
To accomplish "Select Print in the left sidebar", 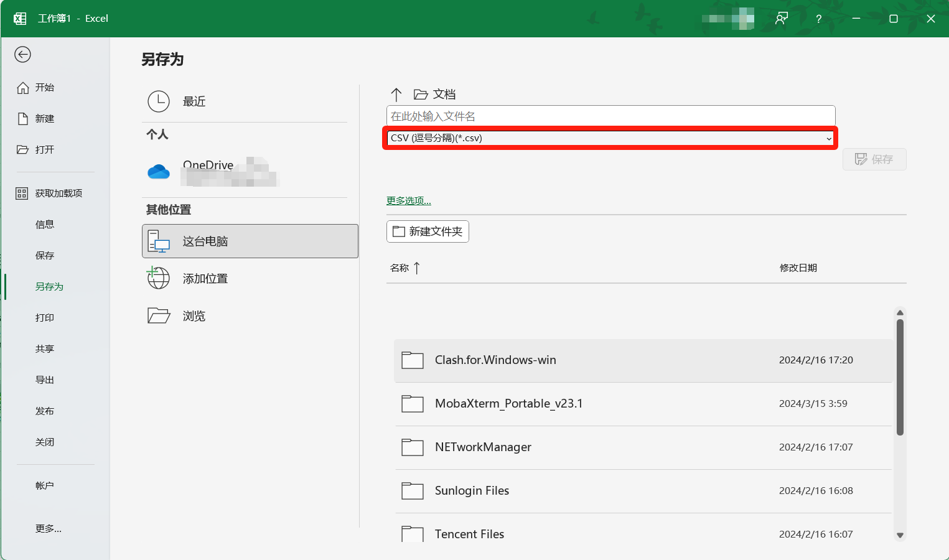I will tap(44, 318).
